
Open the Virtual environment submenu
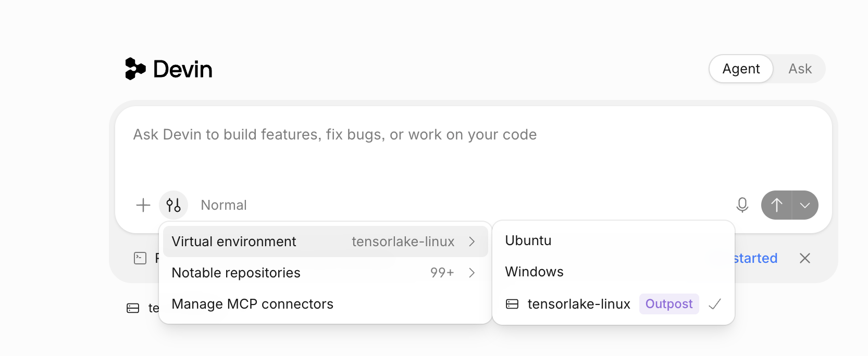coord(325,241)
